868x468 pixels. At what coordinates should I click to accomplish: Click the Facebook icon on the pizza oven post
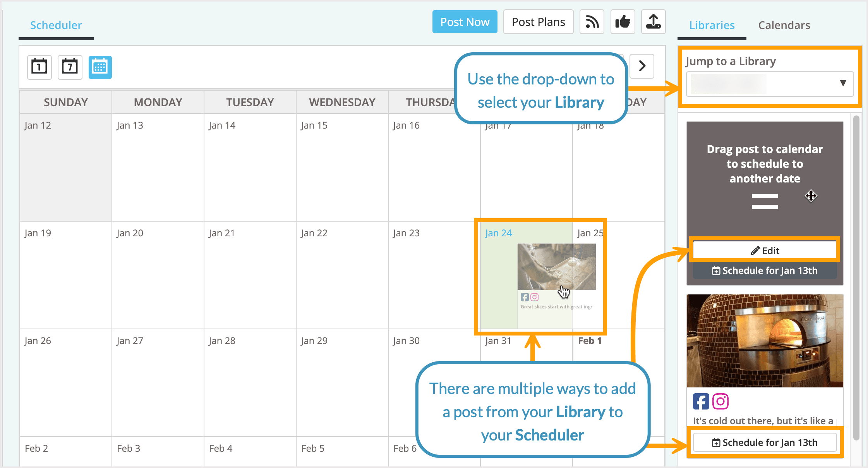(x=700, y=401)
